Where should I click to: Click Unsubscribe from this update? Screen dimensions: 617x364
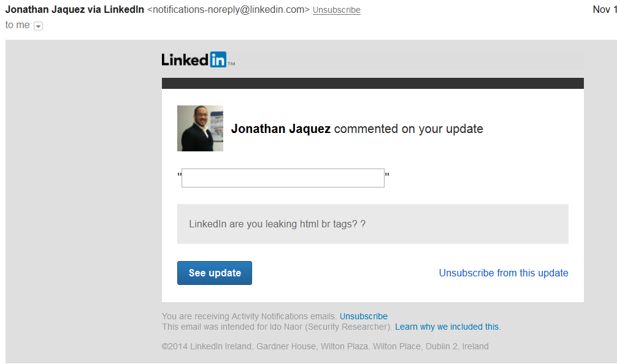(504, 273)
